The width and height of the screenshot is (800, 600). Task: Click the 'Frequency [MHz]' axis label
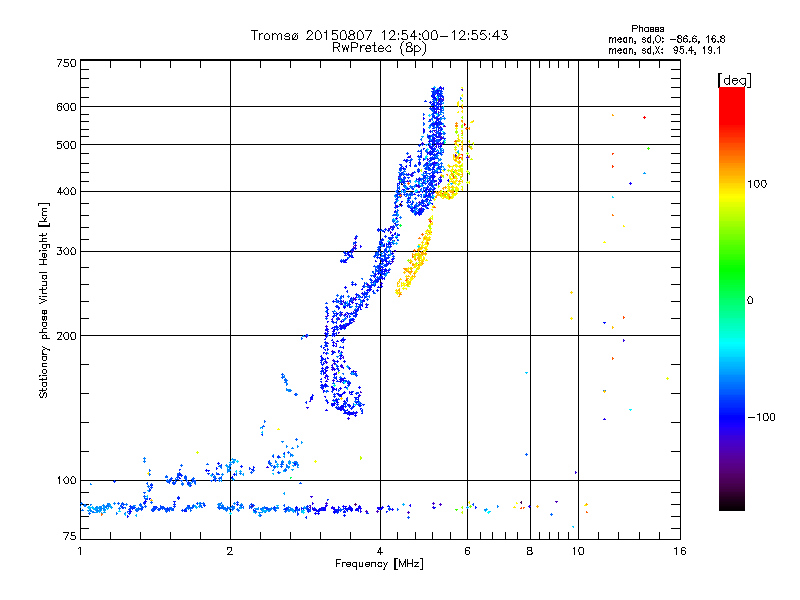379,564
